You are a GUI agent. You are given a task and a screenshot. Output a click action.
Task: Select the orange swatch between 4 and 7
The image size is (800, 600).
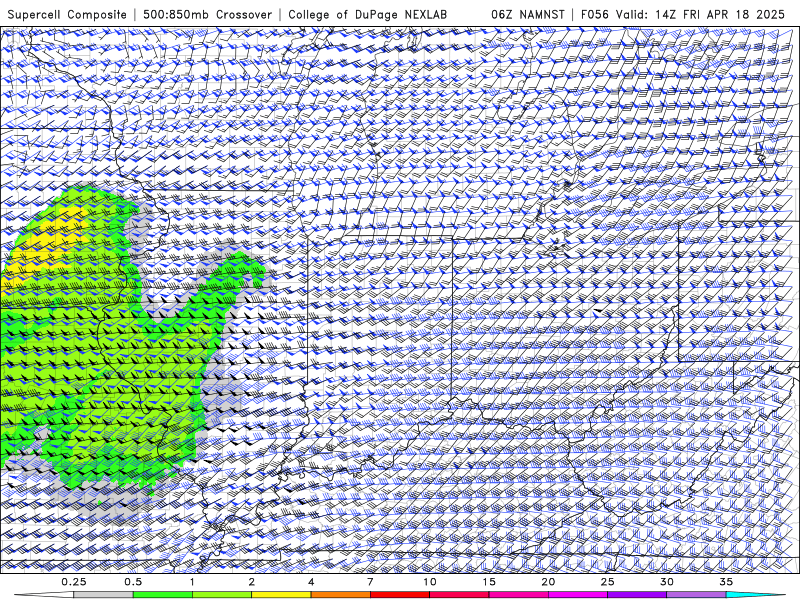(340, 595)
